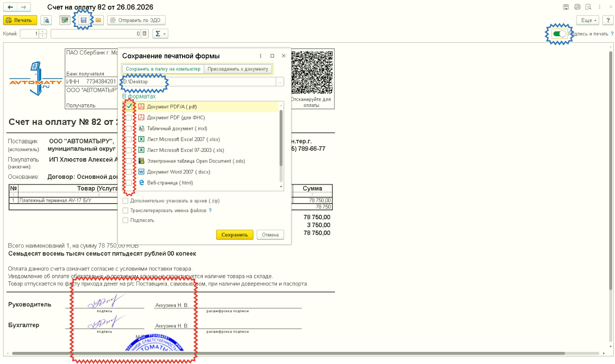
Task: Toggle the edit mode table icon
Action: pos(65,20)
